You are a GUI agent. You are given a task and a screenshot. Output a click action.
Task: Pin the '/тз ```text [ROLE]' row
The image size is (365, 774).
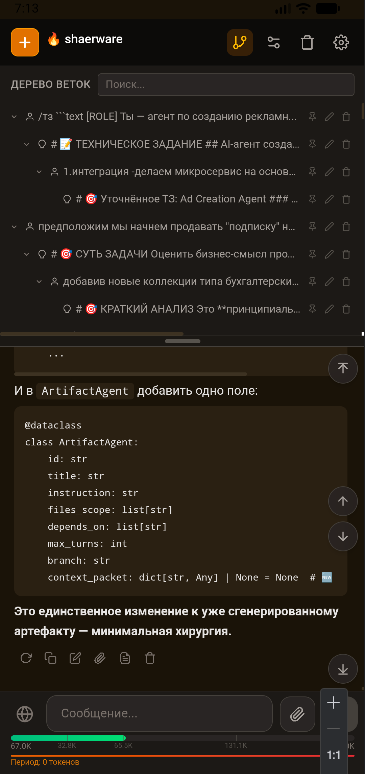pos(312,117)
